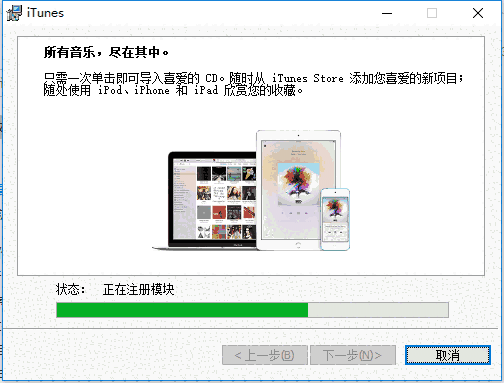
Task: Click the '状态:' label
Action: point(71,289)
